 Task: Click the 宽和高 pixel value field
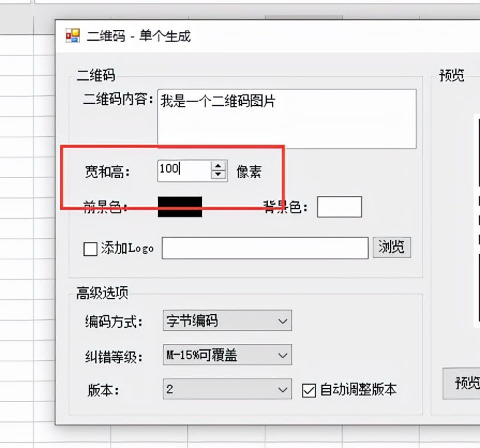(184, 170)
